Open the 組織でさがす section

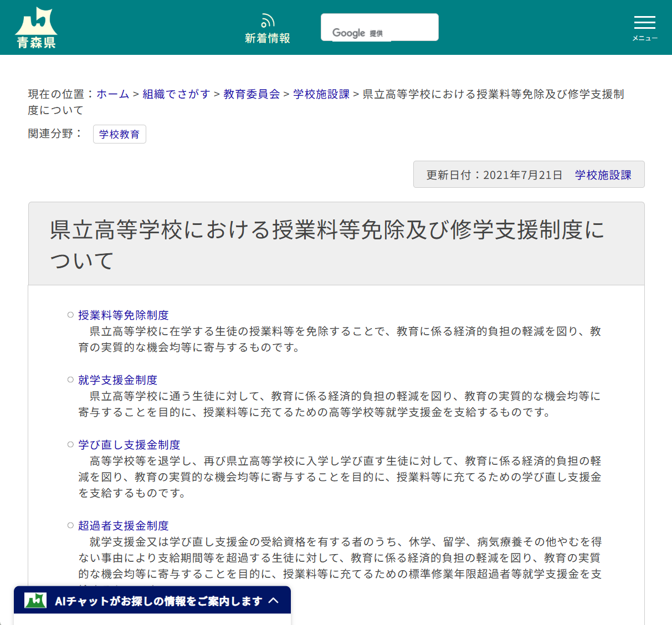(x=176, y=94)
